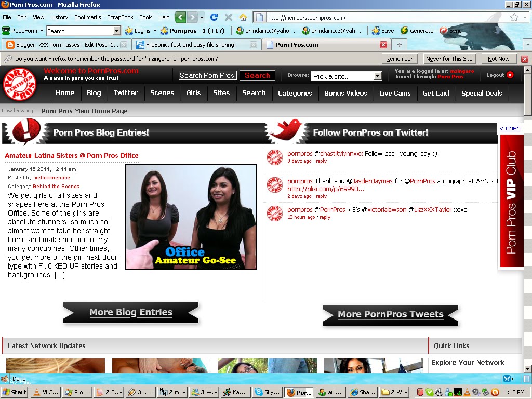
Task: Open the File menu
Action: tap(7, 17)
